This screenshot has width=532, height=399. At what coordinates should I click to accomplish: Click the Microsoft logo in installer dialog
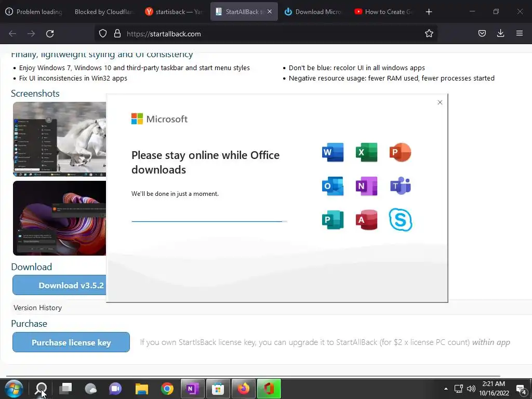(x=159, y=119)
